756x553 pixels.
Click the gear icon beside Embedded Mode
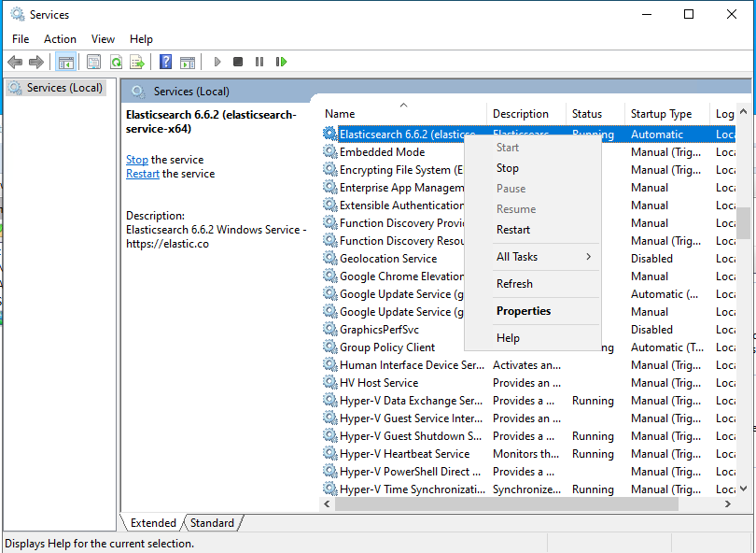pyautogui.click(x=329, y=151)
